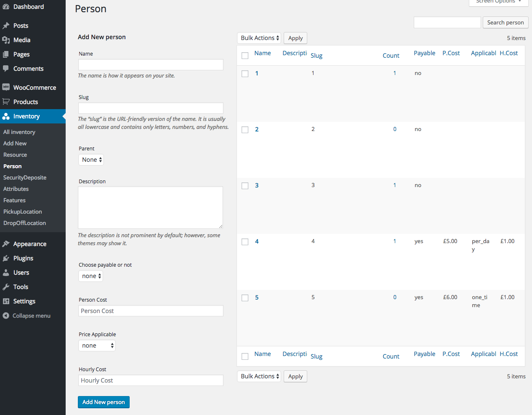Tick the select-all checkbox in table header
The width and height of the screenshot is (532, 415).
pos(245,56)
